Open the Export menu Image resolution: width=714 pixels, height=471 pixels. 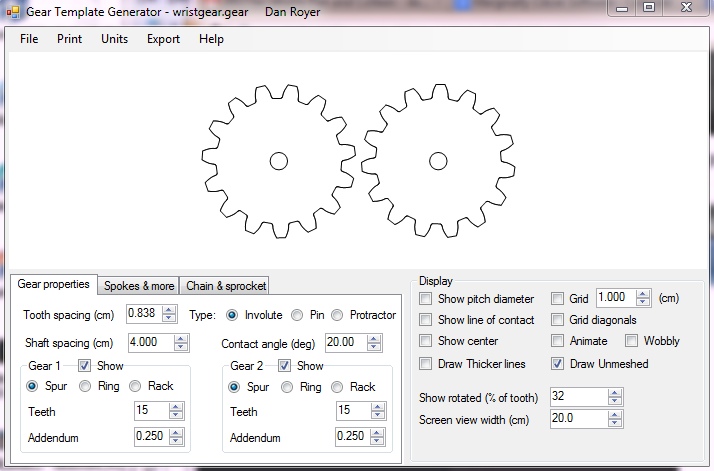pos(163,39)
